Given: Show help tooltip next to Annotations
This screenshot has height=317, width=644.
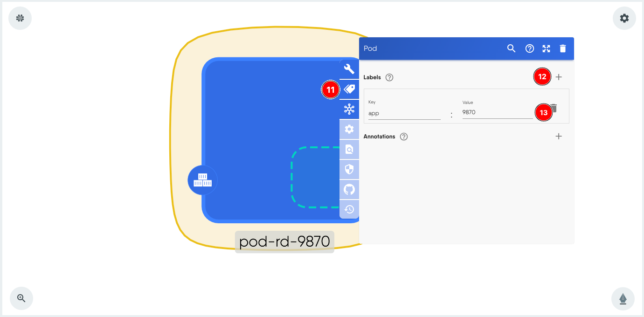Looking at the screenshot, I should [404, 137].
